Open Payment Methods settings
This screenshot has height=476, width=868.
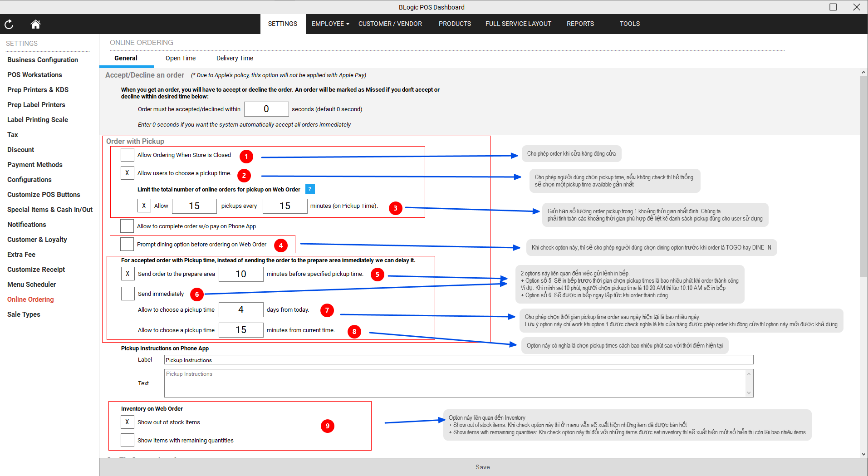click(35, 165)
